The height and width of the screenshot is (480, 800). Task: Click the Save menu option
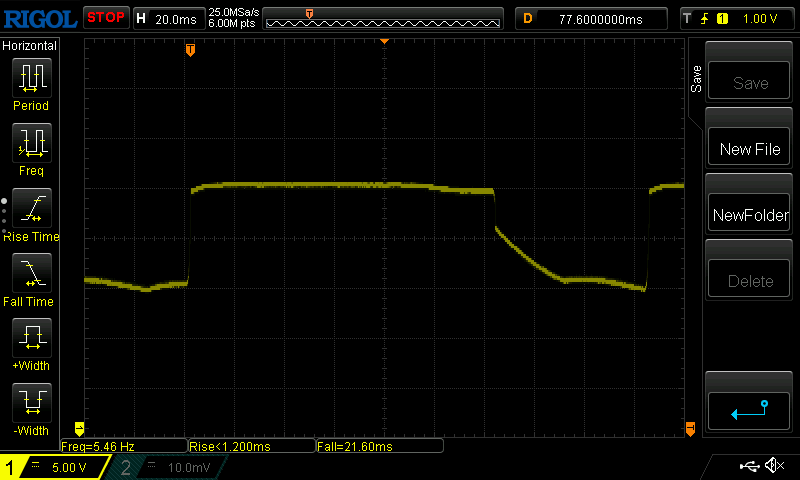749,83
